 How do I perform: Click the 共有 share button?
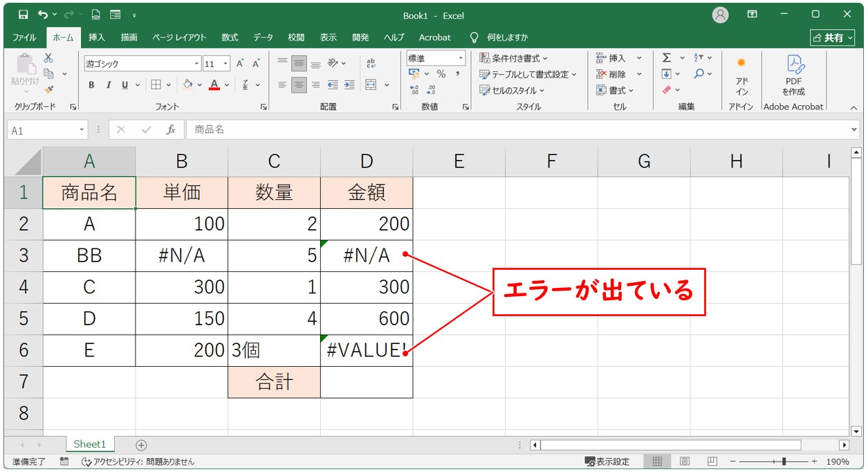pos(832,37)
